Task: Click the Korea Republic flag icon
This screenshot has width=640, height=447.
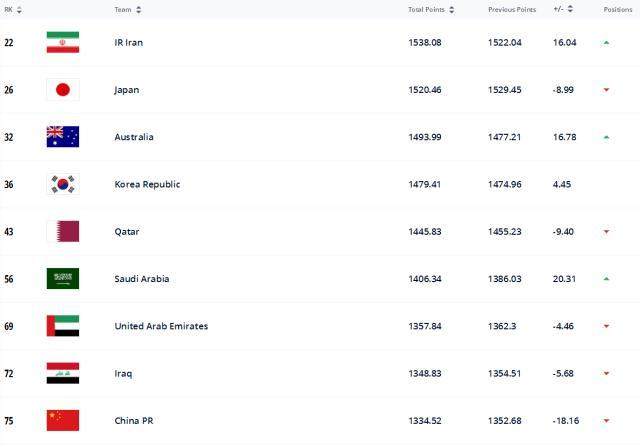Action: point(62,184)
